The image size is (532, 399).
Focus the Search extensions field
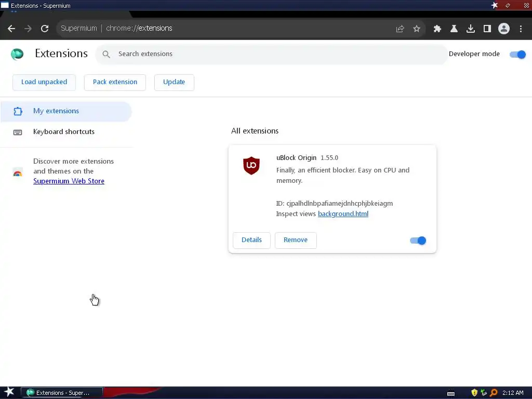click(x=271, y=54)
